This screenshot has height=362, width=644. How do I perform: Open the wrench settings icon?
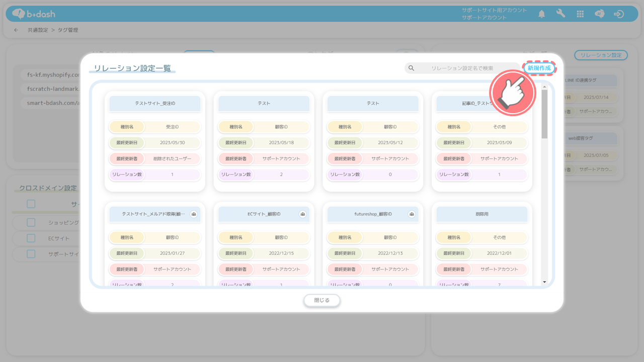pyautogui.click(x=561, y=14)
